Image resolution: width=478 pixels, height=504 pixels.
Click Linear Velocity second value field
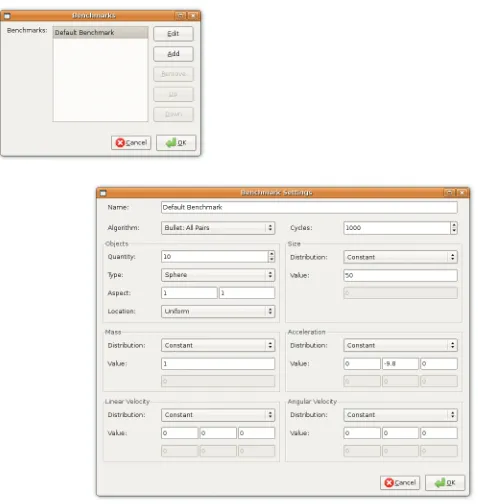pyautogui.click(x=218, y=433)
